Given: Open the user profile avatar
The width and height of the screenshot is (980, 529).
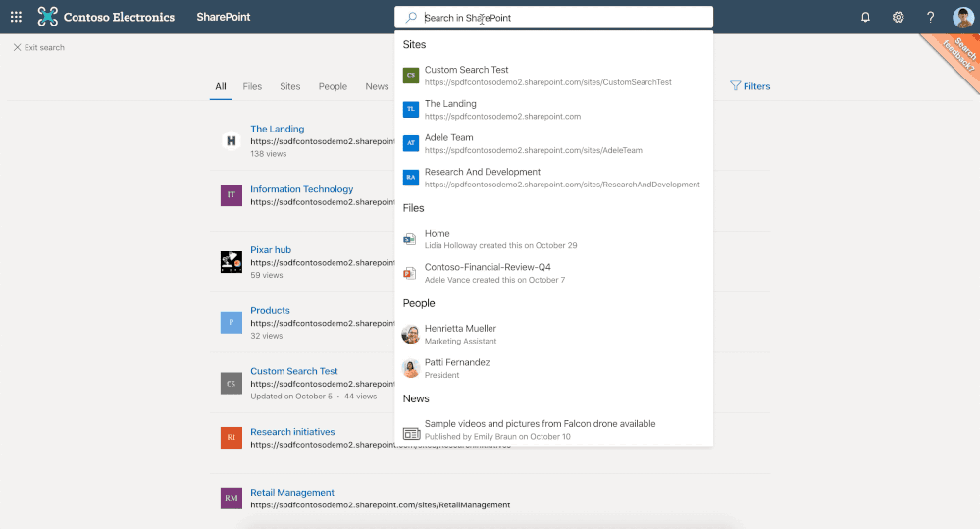Looking at the screenshot, I should click(x=963, y=17).
